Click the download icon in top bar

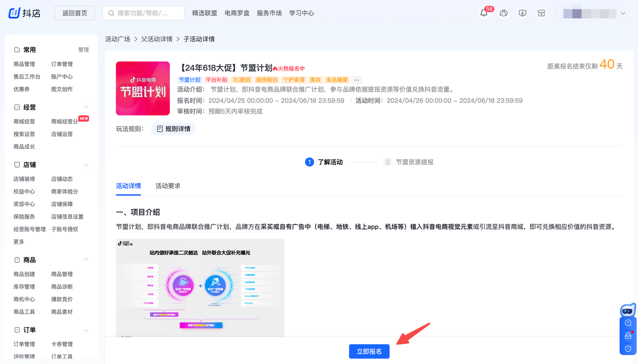coord(522,13)
